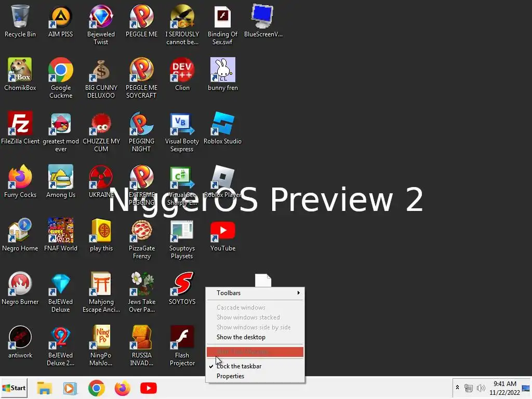Open the greatest mod ever Angry Birds icon
Viewport: 532px width, 399px height.
click(x=61, y=131)
